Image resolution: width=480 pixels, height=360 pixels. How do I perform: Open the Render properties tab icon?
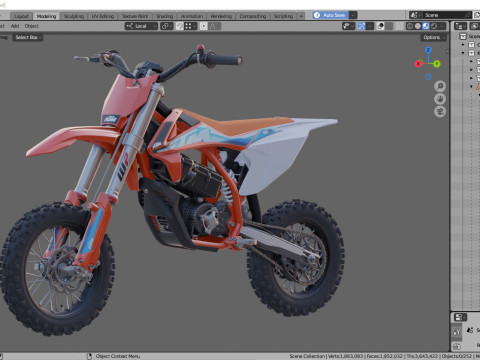(456, 347)
